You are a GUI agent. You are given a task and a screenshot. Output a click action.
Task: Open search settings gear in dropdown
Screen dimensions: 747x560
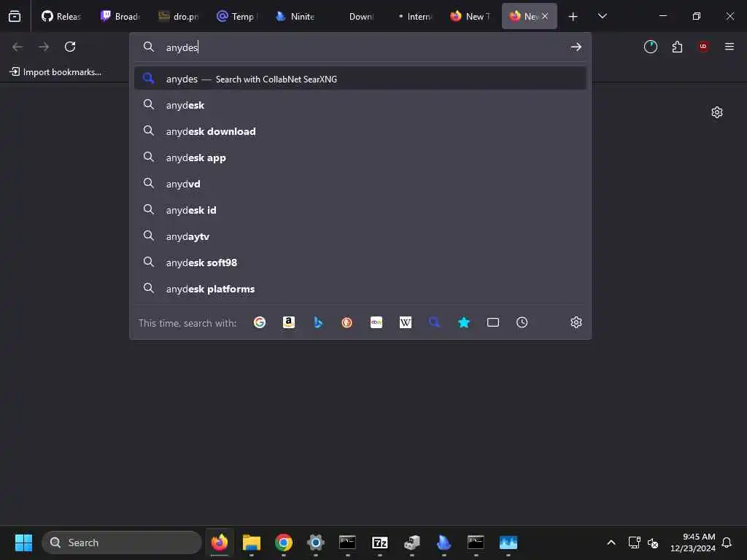tap(576, 322)
